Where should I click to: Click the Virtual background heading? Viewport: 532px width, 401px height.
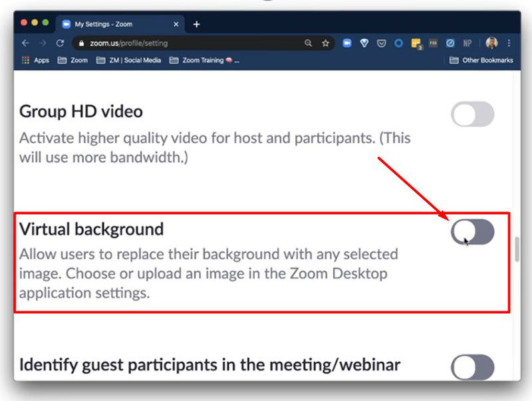pos(92,229)
